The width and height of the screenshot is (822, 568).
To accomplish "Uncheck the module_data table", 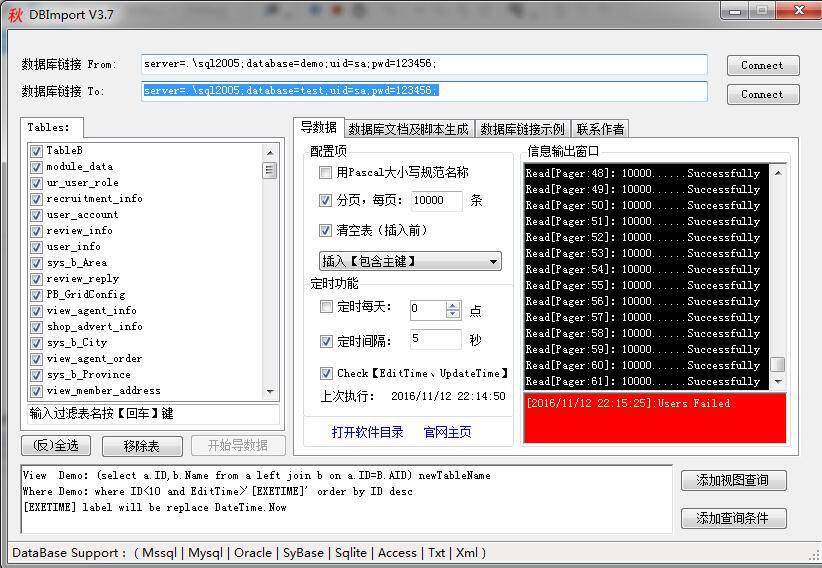I will tap(36, 167).
